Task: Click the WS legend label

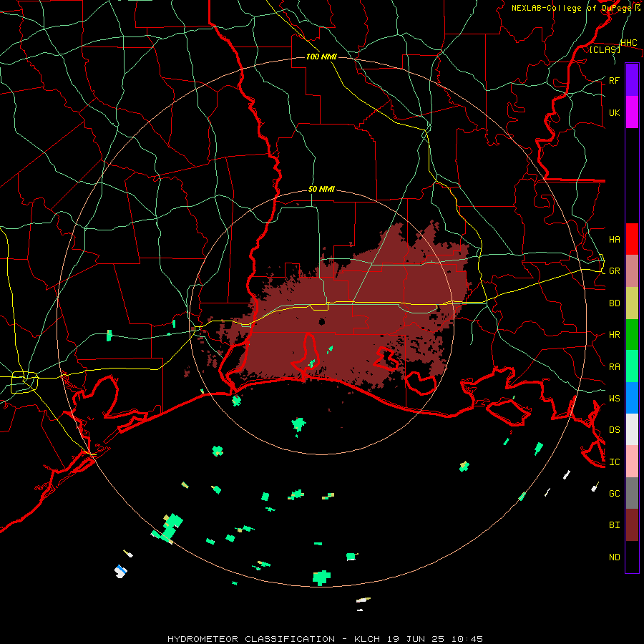Action: [615, 398]
